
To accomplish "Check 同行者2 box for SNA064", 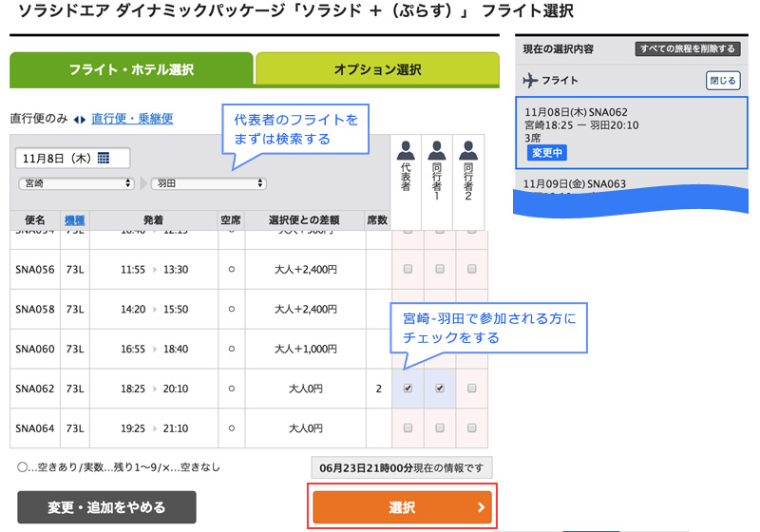I will pyautogui.click(x=471, y=427).
